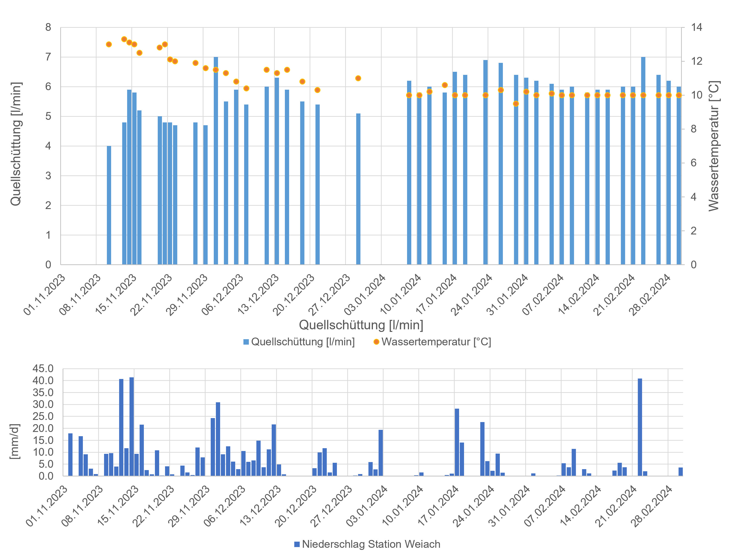Click the first discharge bar at value 4

[109, 205]
